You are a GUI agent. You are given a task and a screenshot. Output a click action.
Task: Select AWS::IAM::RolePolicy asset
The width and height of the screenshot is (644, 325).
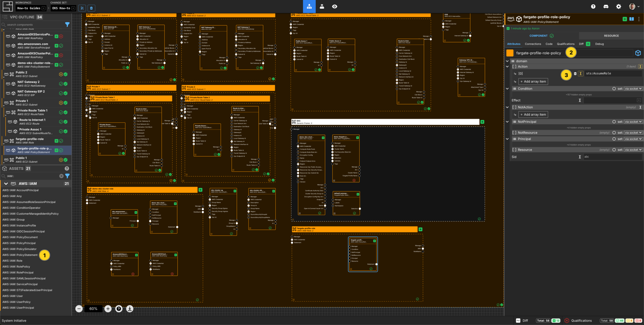coord(16,267)
